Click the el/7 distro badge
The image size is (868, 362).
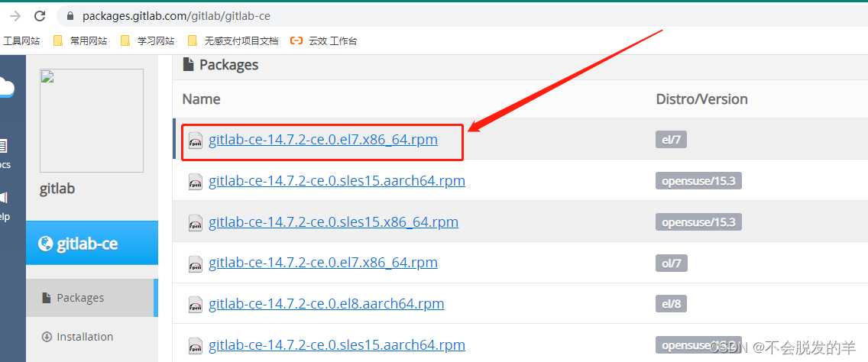click(x=671, y=140)
